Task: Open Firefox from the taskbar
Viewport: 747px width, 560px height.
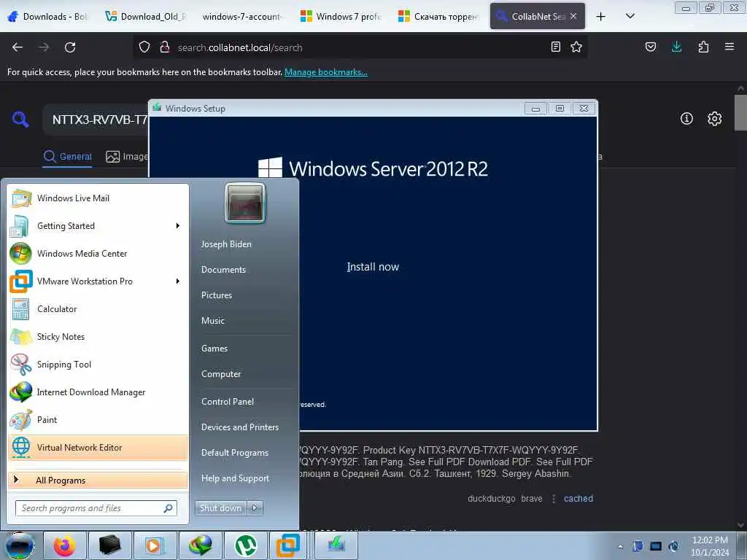Action: (65, 545)
